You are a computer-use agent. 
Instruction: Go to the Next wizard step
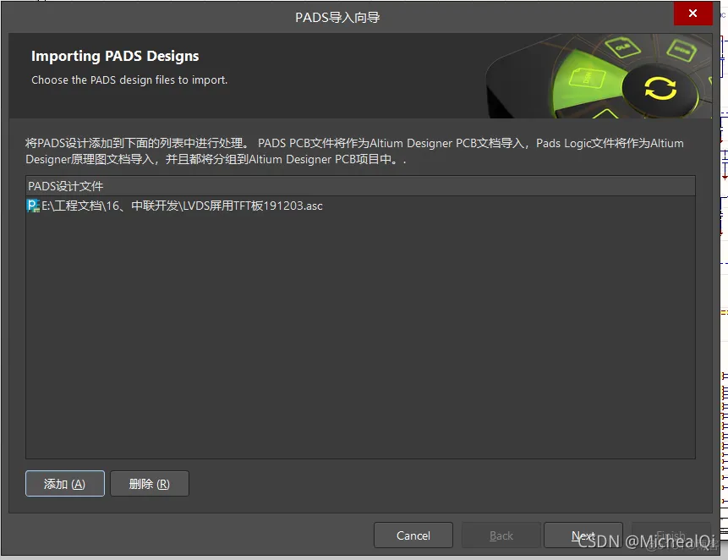[x=583, y=535]
